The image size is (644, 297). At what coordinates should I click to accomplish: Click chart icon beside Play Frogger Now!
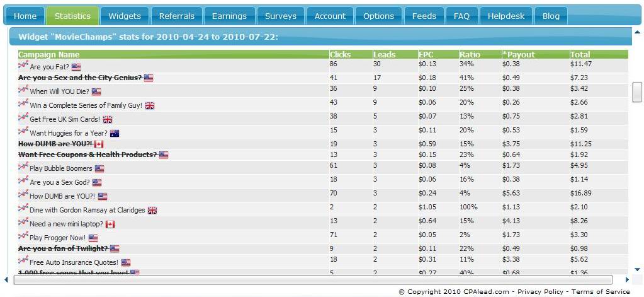(x=23, y=236)
